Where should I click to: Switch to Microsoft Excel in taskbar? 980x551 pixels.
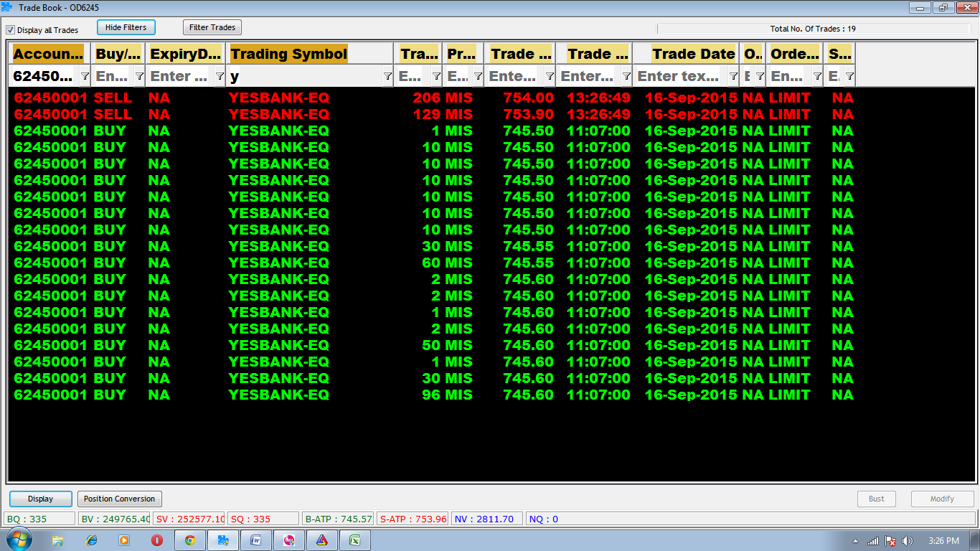point(354,540)
